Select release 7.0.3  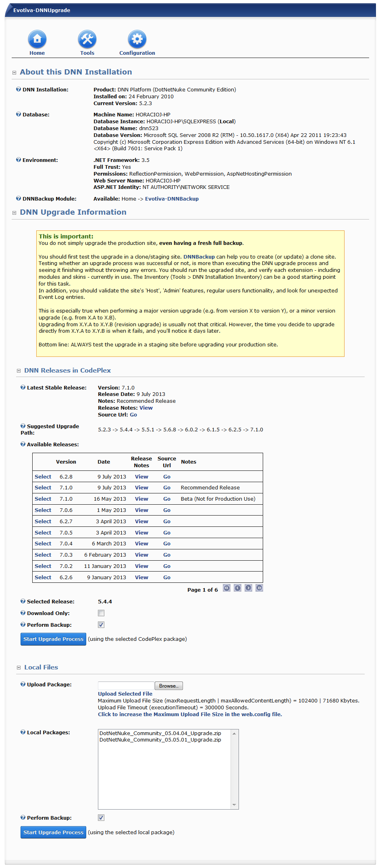[x=43, y=555]
